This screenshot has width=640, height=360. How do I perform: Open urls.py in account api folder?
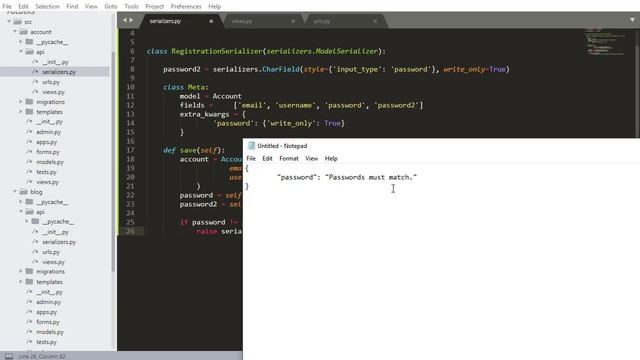pos(51,82)
